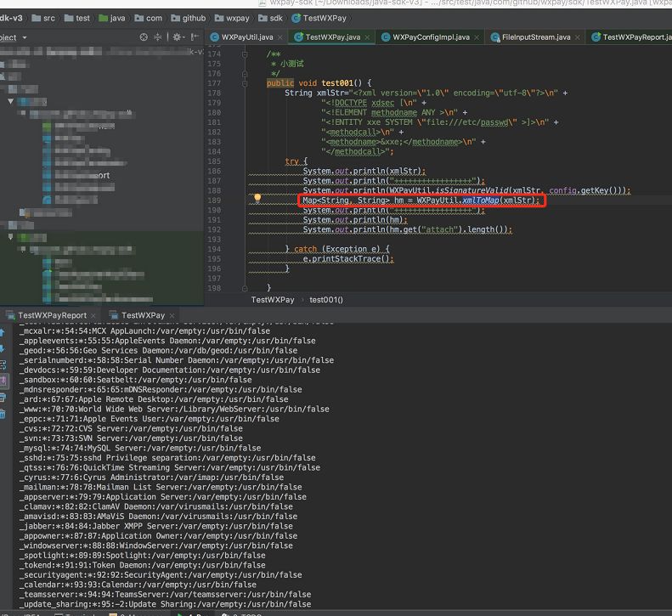Click the xmlToMap method call on line 189
This screenshot has height=616, width=672.
click(x=481, y=201)
